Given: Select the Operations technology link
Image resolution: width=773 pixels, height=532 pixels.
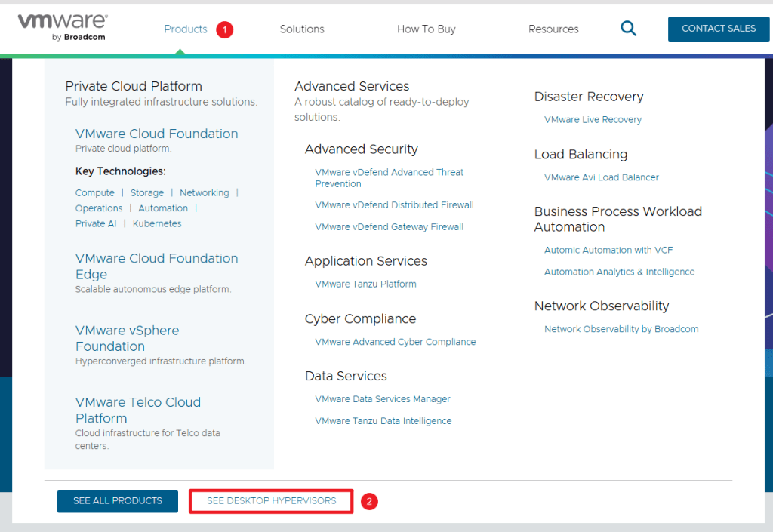Looking at the screenshot, I should [99, 208].
